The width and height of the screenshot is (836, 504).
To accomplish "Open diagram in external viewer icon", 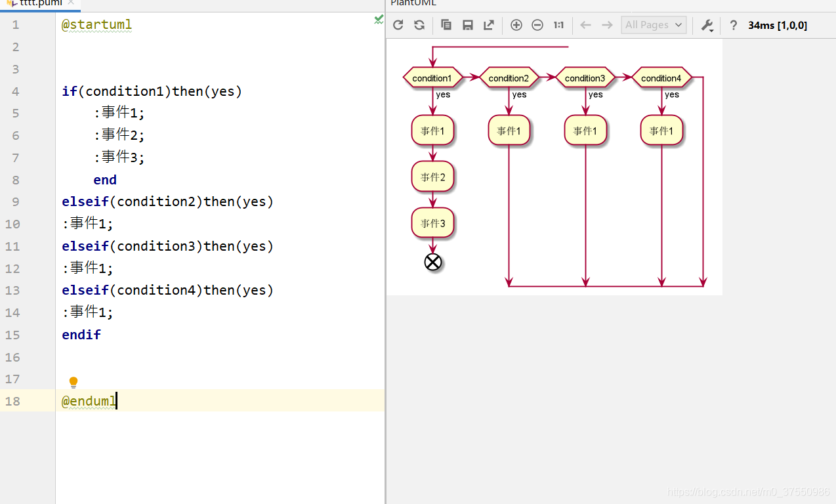I will (489, 25).
